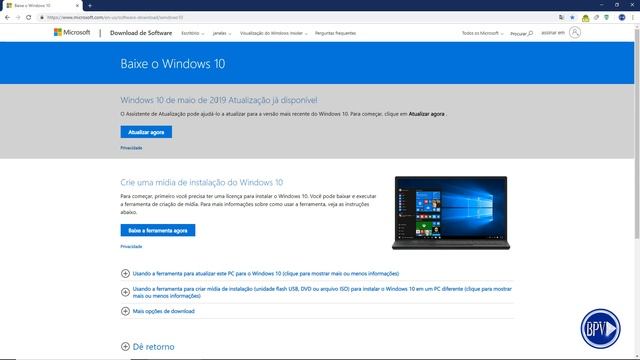Viewport: 640px width, 360px height.
Task: Click the page vertical scrollbar thumb
Action: coord(637,133)
